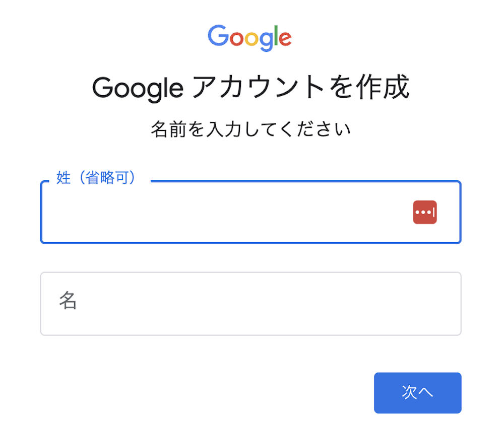
Task: Click the blue G in Google logo
Action: (218, 35)
